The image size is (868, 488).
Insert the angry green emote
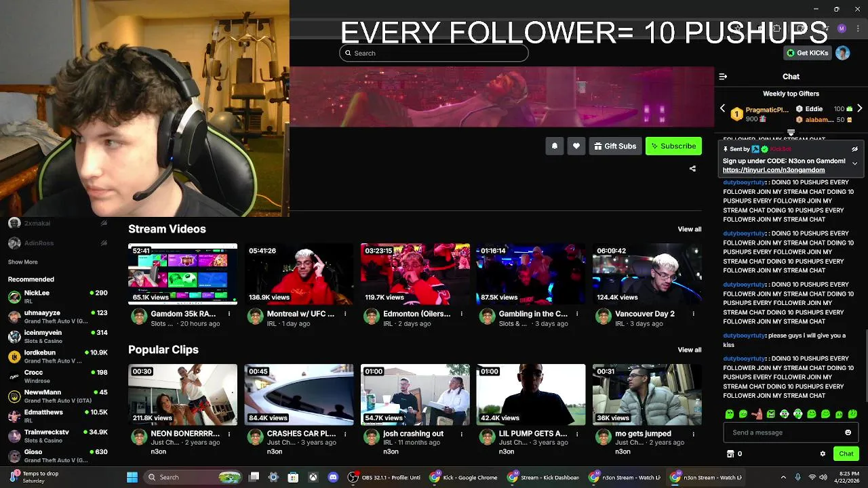pos(770,413)
